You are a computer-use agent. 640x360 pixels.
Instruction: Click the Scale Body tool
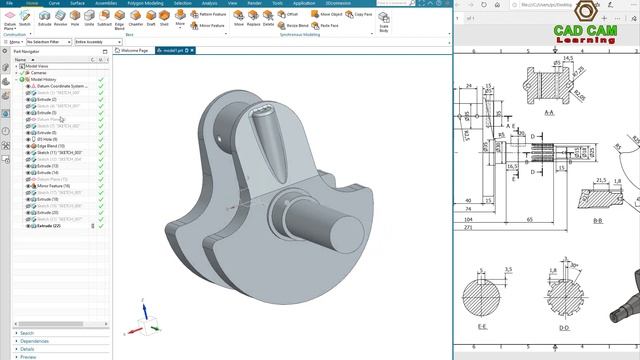point(384,22)
